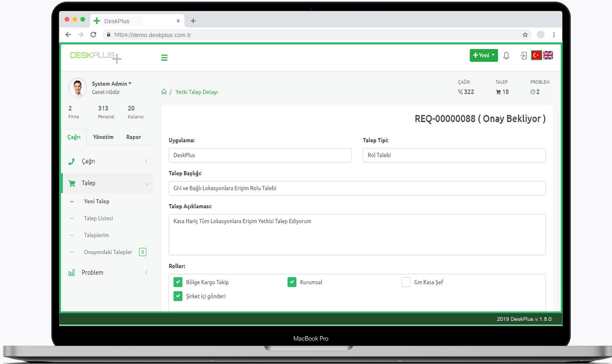Open browser profile circle icon
Image resolution: width=612 pixels, height=364 pixels.
coord(541,35)
